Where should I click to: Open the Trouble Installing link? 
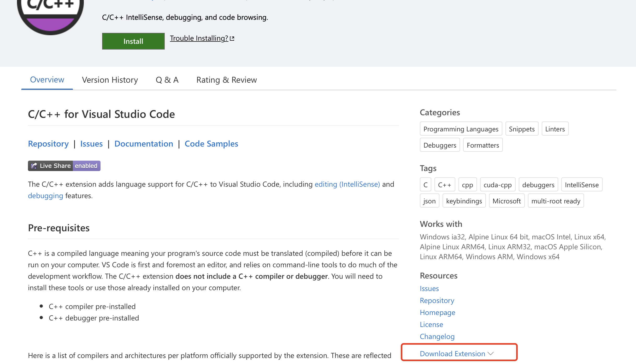pyautogui.click(x=199, y=38)
